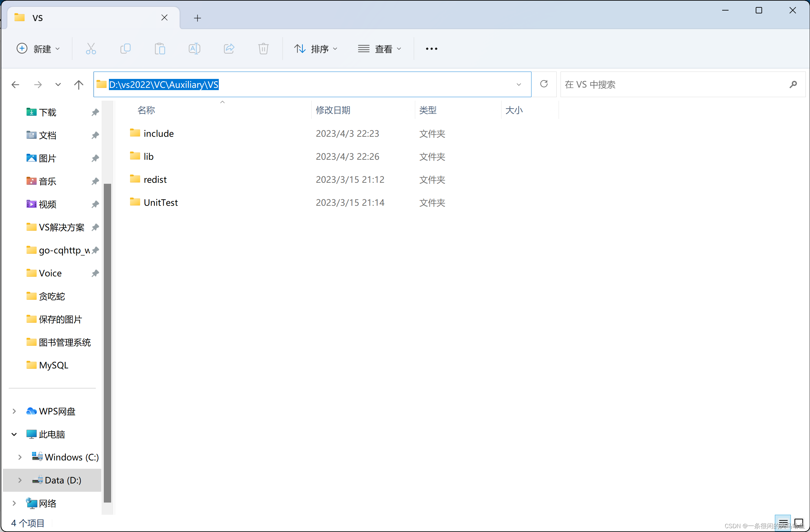Expand the Windows (C:) drive tree

[x=20, y=457]
